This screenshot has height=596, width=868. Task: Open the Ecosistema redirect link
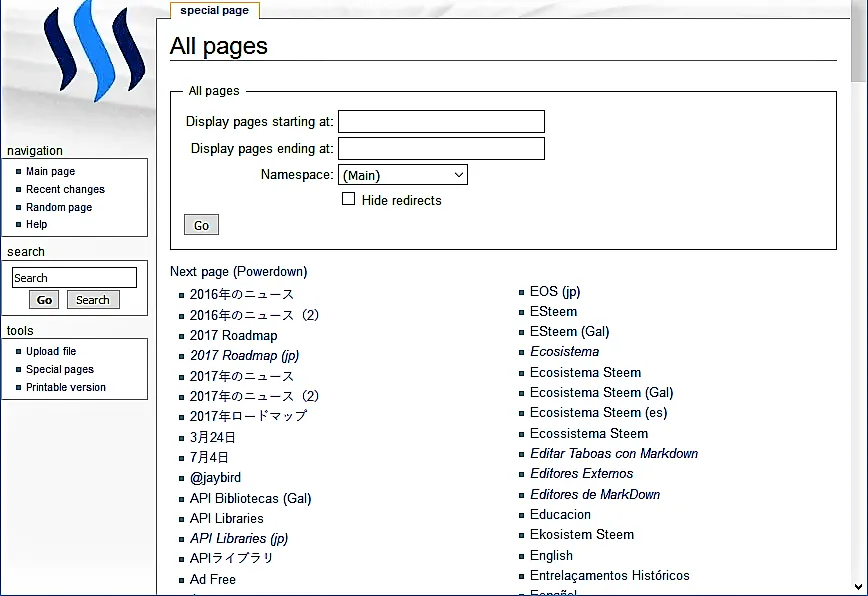tap(565, 351)
